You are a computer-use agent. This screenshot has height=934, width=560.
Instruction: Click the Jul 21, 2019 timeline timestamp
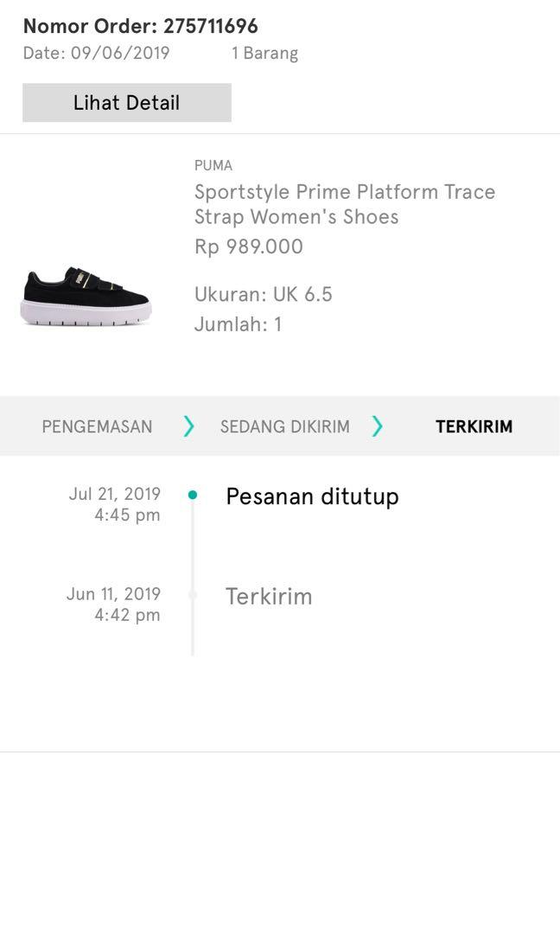pos(116,503)
